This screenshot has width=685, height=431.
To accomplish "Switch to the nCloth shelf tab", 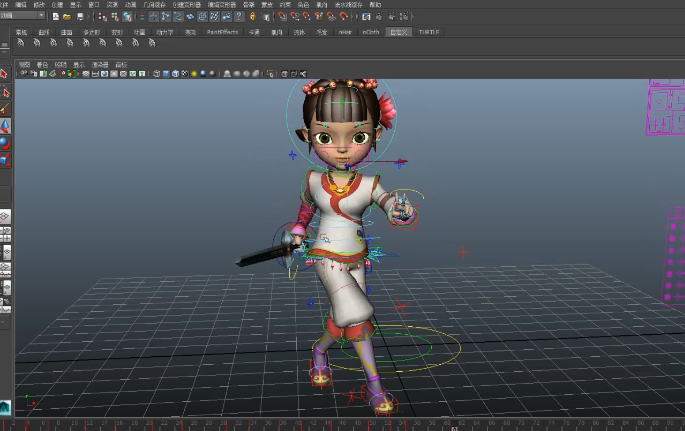I will [x=370, y=32].
